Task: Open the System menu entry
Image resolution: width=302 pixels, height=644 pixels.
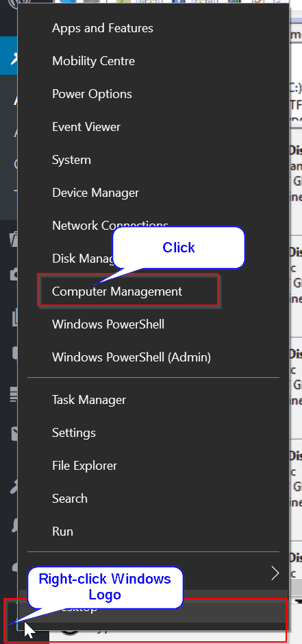Action: (x=71, y=160)
